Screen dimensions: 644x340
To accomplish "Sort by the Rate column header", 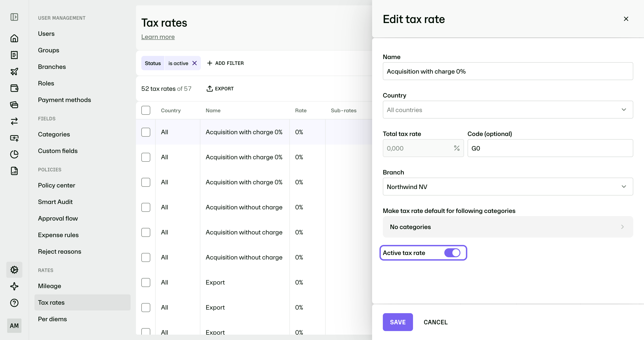I will pyautogui.click(x=301, y=110).
